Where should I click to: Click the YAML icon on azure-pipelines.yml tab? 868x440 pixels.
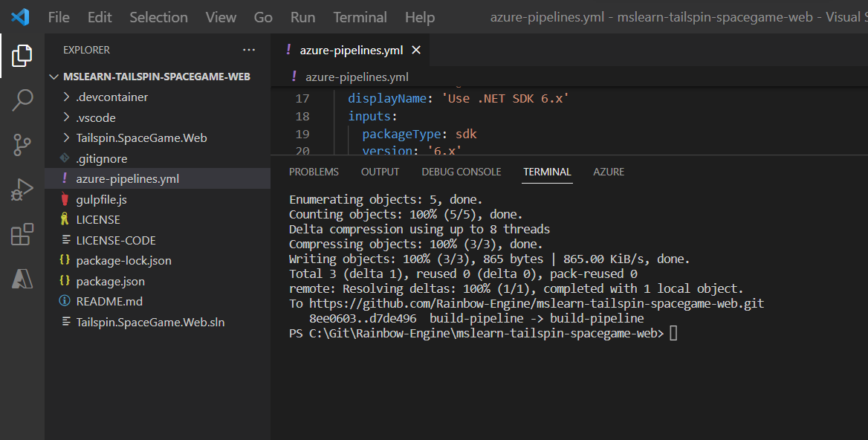pos(288,50)
